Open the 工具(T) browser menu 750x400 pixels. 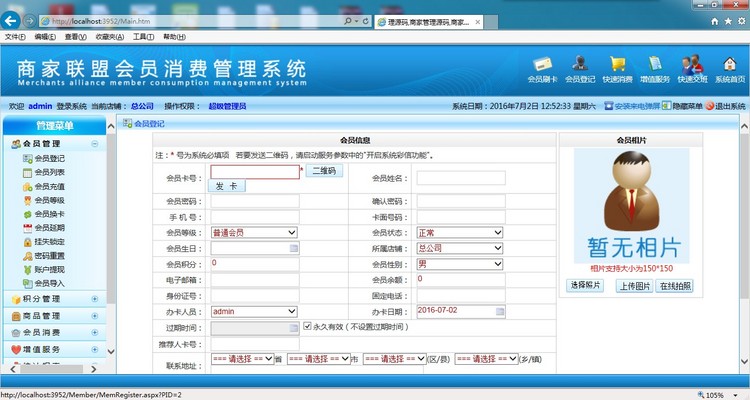143,37
